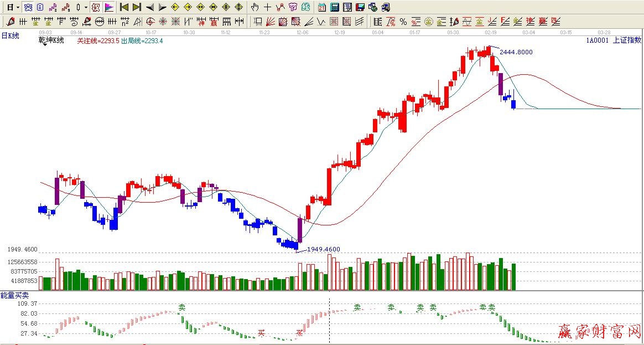Toggle the red framed pattern icon button
This screenshot has height=345, width=644.
point(96,7)
